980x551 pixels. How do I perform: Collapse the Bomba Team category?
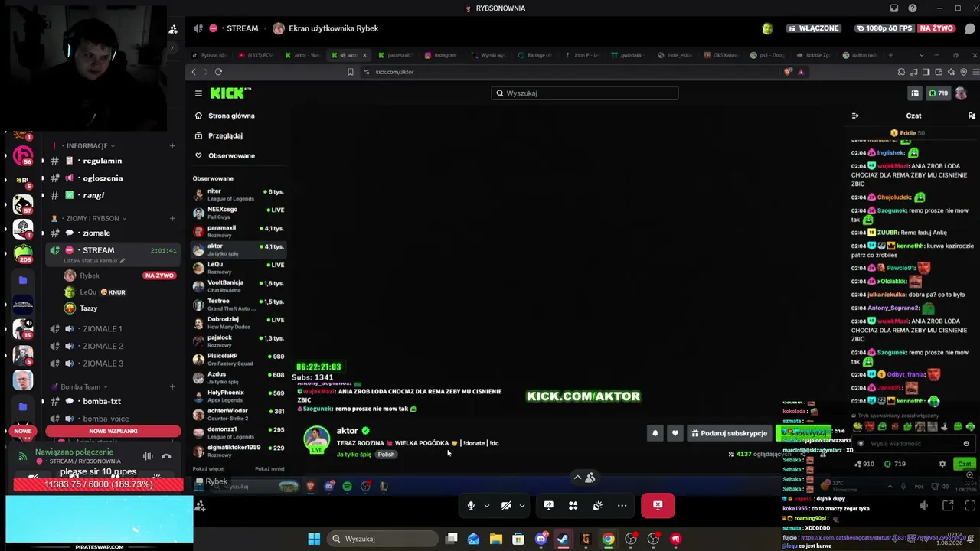point(84,386)
